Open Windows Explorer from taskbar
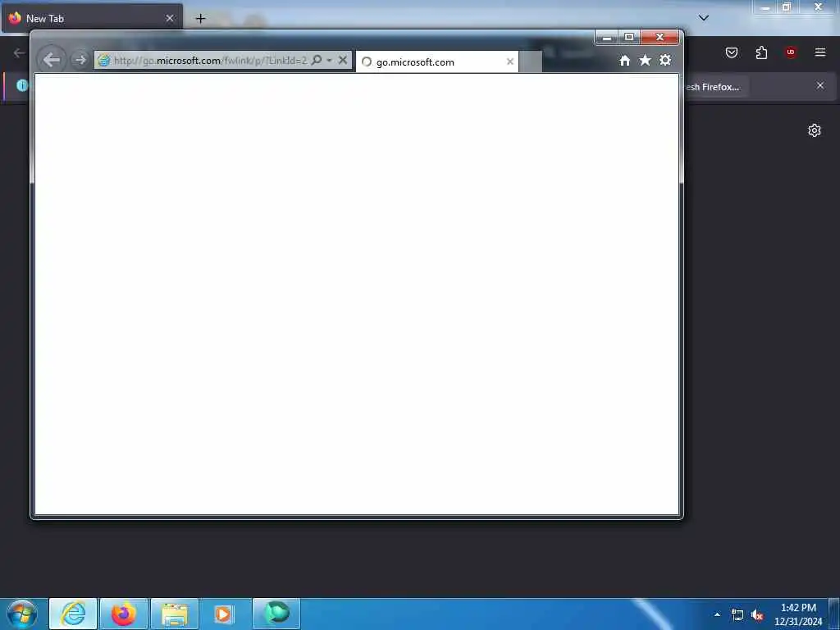This screenshot has width=840, height=630. 175,614
